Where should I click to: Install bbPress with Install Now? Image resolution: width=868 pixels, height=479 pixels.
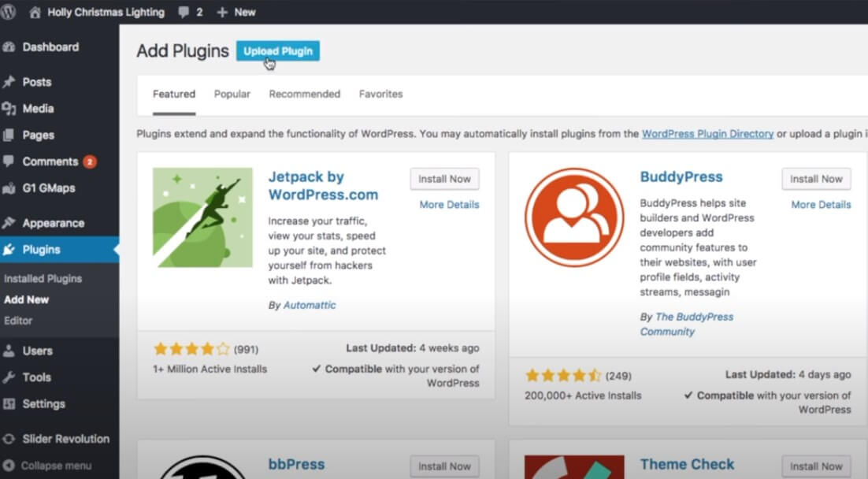444,467
